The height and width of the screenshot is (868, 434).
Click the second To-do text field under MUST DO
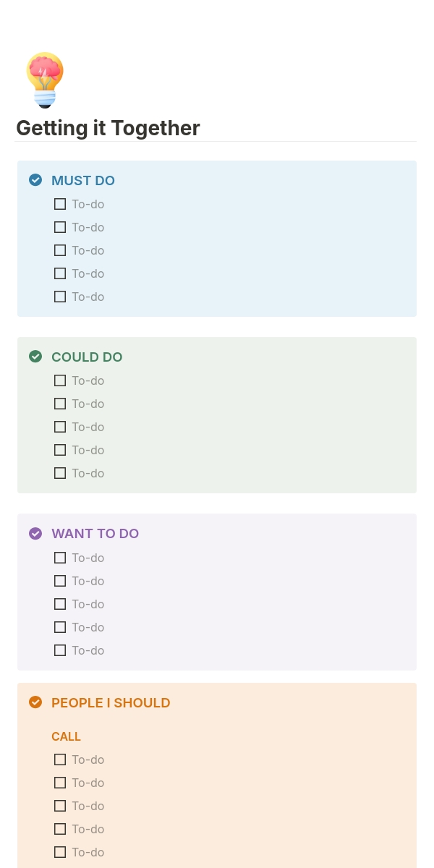[x=88, y=227]
